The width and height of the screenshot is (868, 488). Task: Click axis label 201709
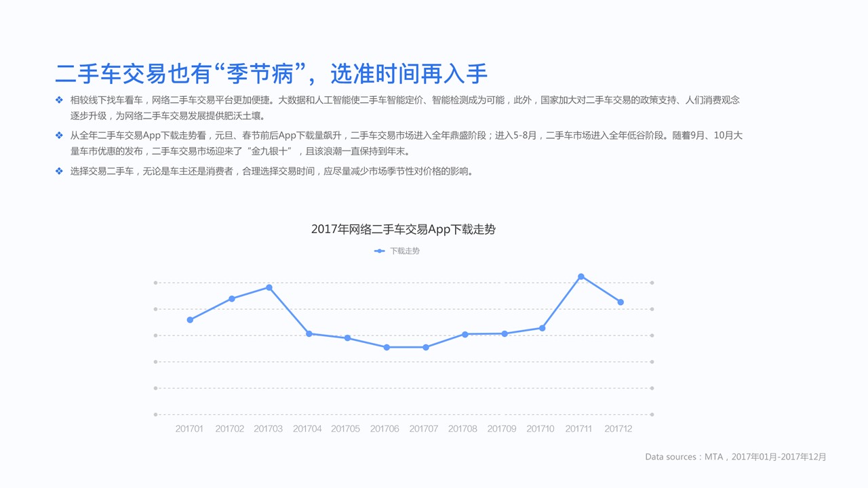pyautogui.click(x=502, y=429)
